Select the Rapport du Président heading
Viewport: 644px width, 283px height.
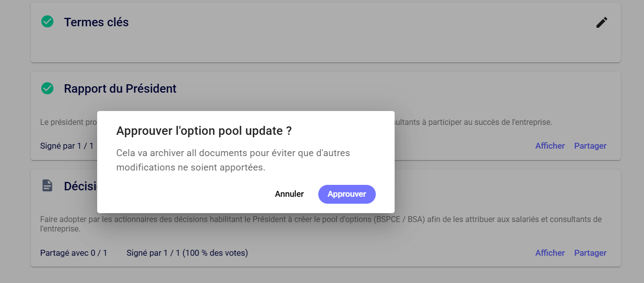tap(120, 89)
